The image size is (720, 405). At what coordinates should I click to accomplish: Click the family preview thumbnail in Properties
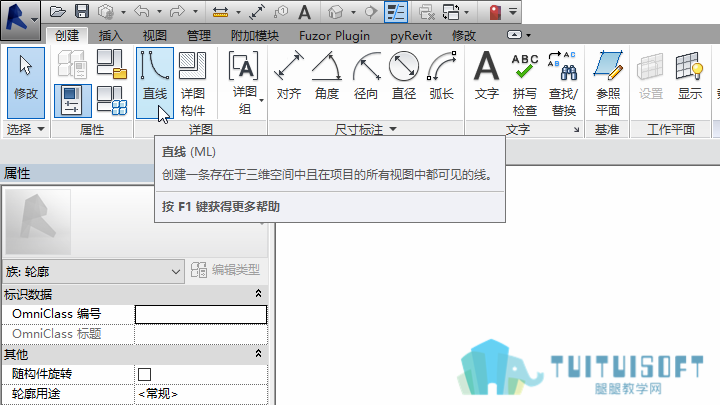coord(38,222)
